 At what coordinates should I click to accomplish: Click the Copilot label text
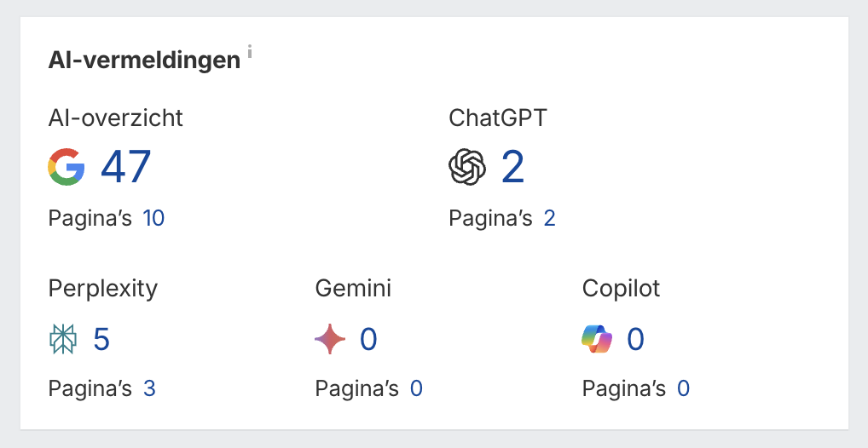click(622, 289)
